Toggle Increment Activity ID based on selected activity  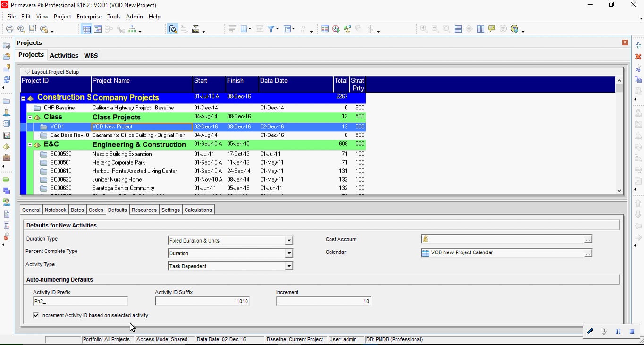coord(36,315)
